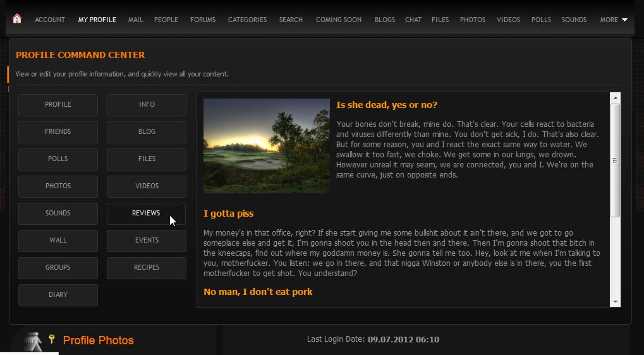Open CHAT in navigation bar
This screenshot has height=355, width=644.
tap(413, 20)
